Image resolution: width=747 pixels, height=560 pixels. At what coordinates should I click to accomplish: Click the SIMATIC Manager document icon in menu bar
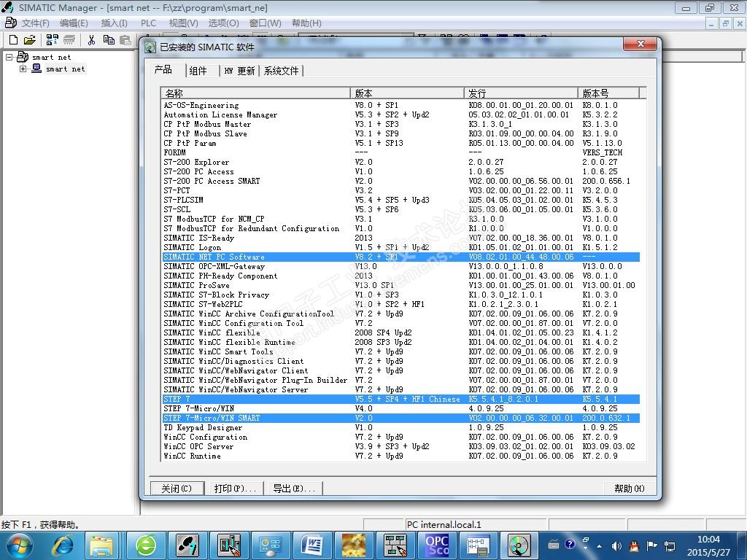tap(10, 23)
